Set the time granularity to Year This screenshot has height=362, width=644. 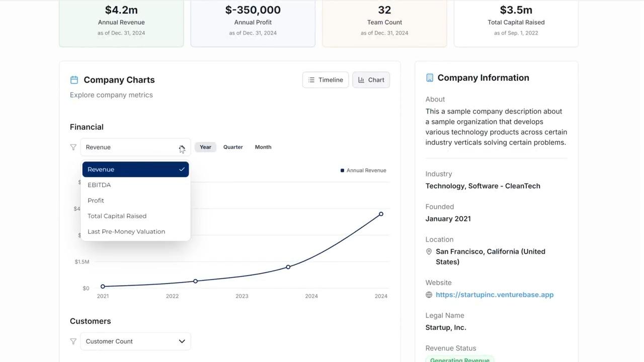tap(205, 147)
